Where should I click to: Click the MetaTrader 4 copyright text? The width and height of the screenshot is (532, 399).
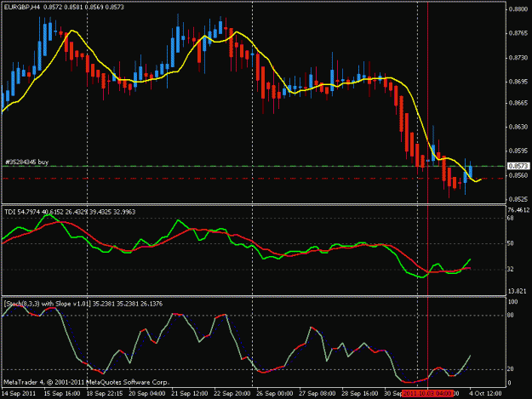(x=86, y=382)
